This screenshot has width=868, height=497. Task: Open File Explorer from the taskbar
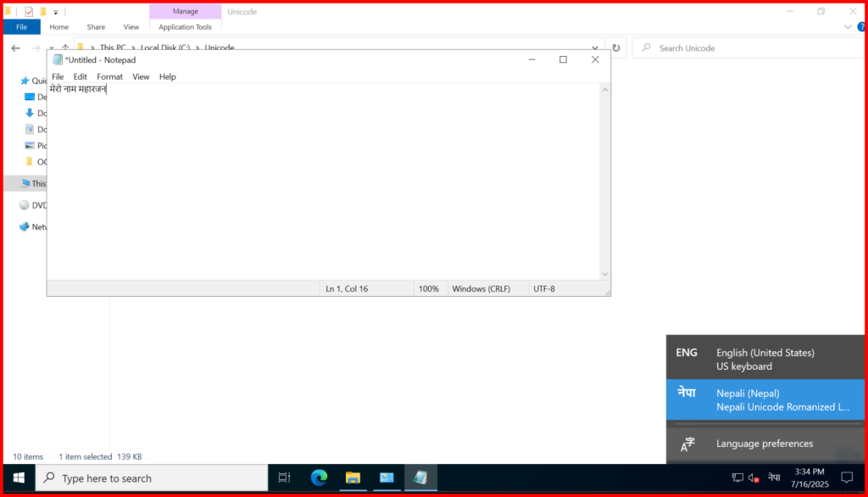[353, 477]
